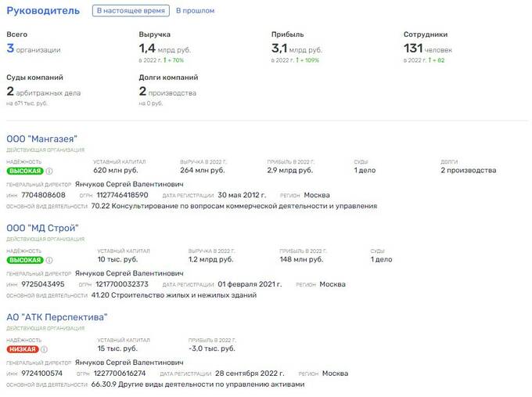Click "1 дело" in Мангазея courts column
Image resolution: width=532 pixels, height=397 pixels.
(x=365, y=170)
